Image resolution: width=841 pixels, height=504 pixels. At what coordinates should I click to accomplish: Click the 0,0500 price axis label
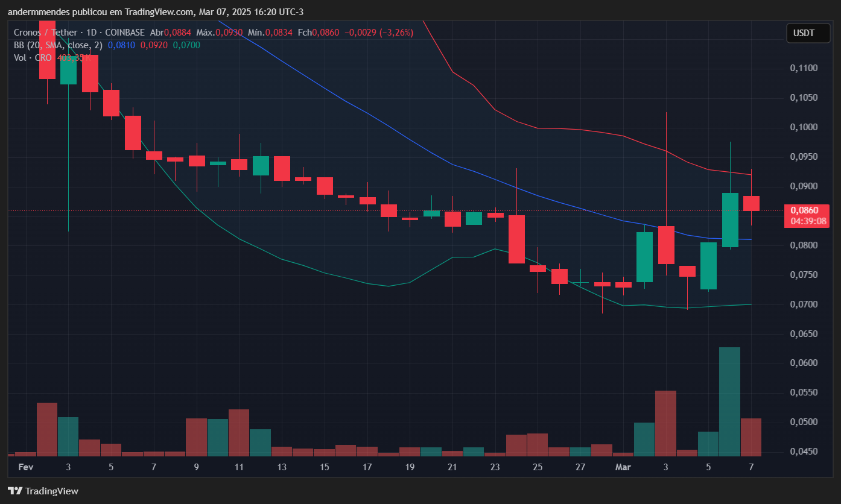pyautogui.click(x=804, y=422)
